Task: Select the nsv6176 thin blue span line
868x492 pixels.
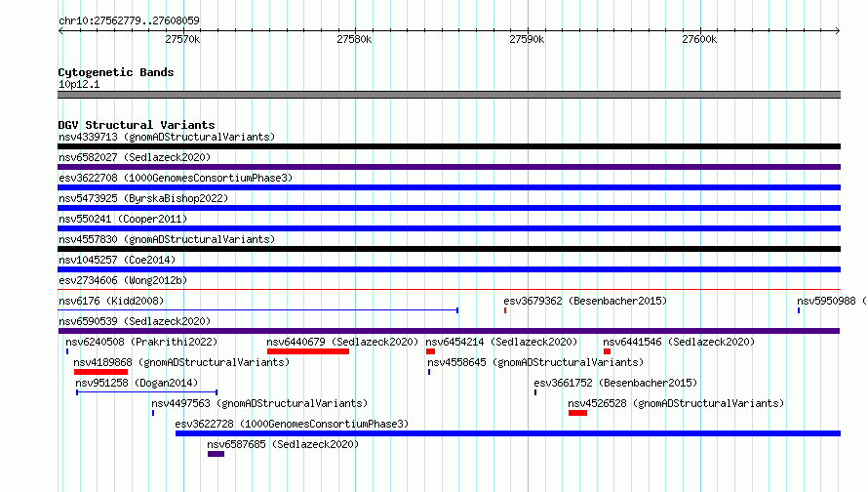Action: pyautogui.click(x=258, y=310)
